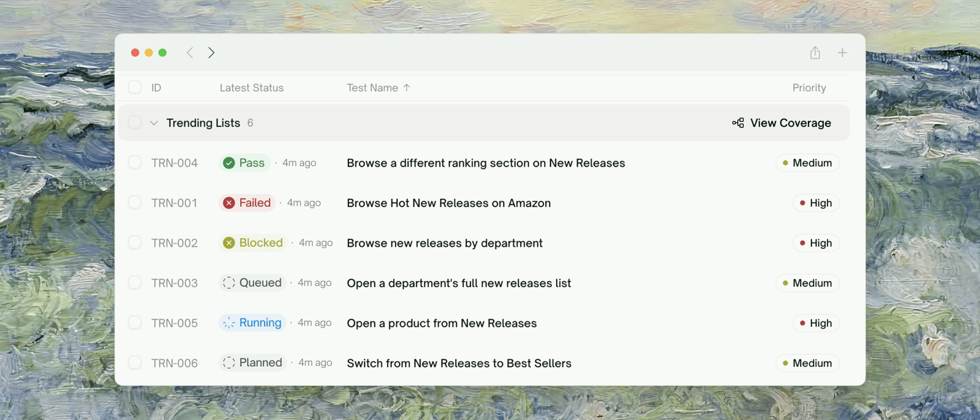
Task: Click the sort arrow beside Test Name
Action: click(407, 88)
